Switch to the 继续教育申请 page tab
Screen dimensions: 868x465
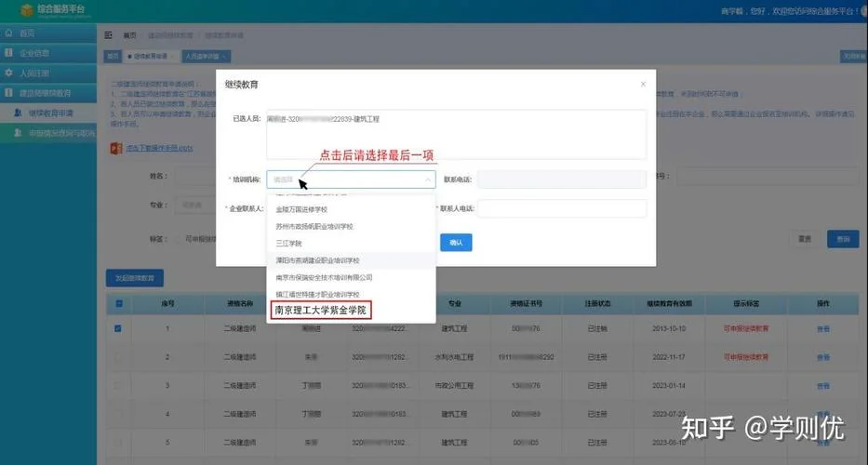tap(151, 57)
